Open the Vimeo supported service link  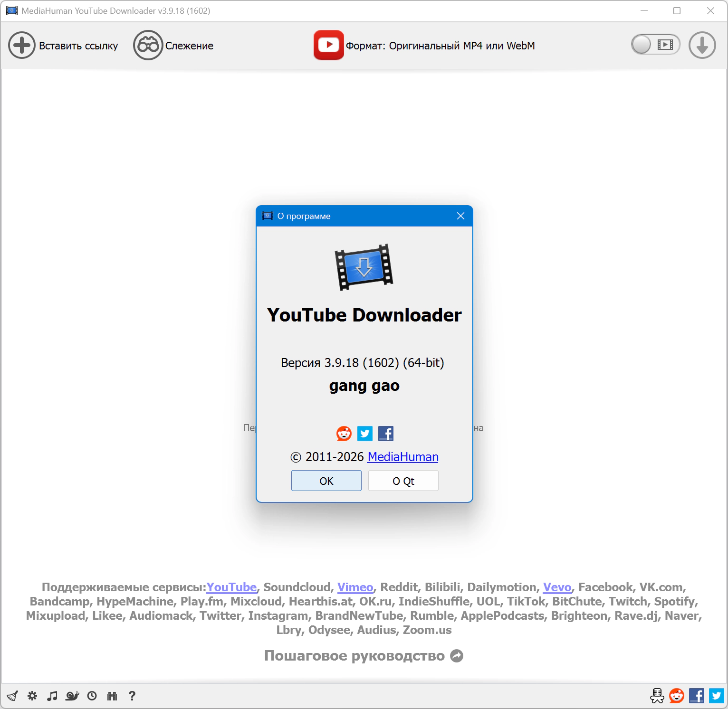355,587
